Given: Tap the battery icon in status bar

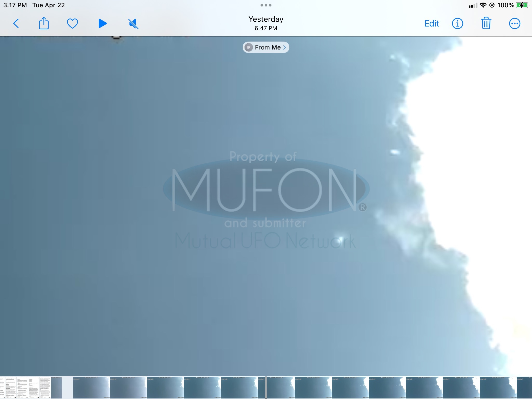Looking at the screenshot, I should 522,5.
